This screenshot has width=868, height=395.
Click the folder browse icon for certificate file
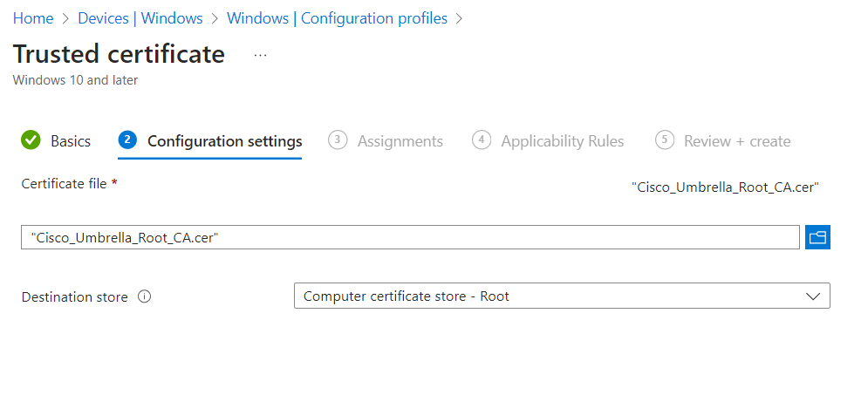click(817, 237)
